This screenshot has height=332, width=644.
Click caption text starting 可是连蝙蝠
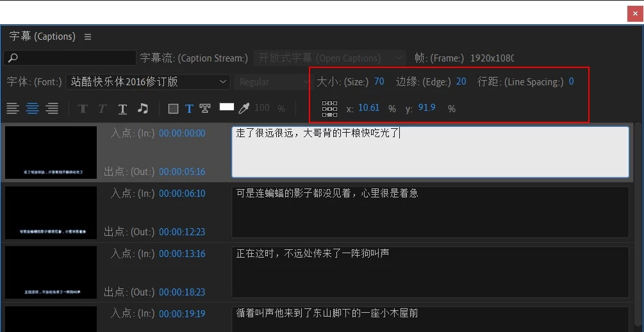(x=430, y=212)
